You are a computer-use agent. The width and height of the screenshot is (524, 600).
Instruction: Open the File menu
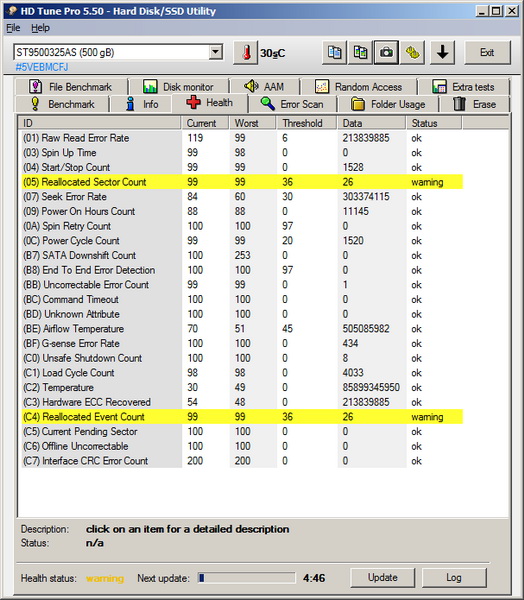pyautogui.click(x=13, y=28)
